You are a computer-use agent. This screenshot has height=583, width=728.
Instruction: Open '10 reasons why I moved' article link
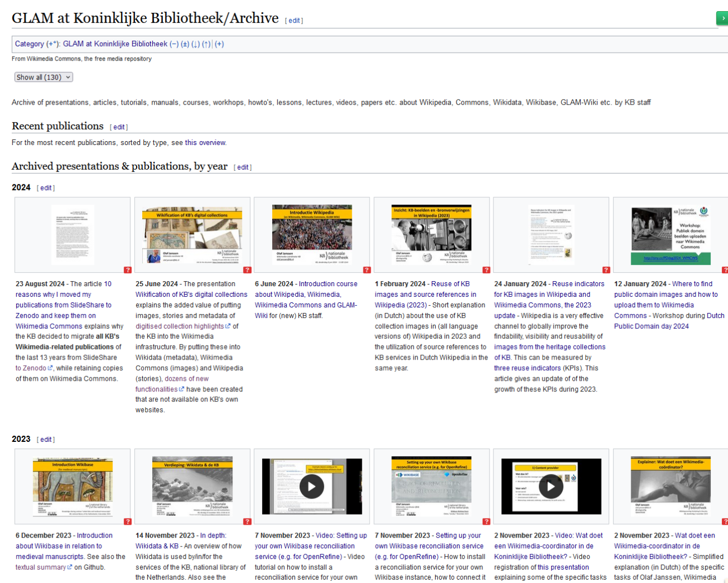click(63, 305)
